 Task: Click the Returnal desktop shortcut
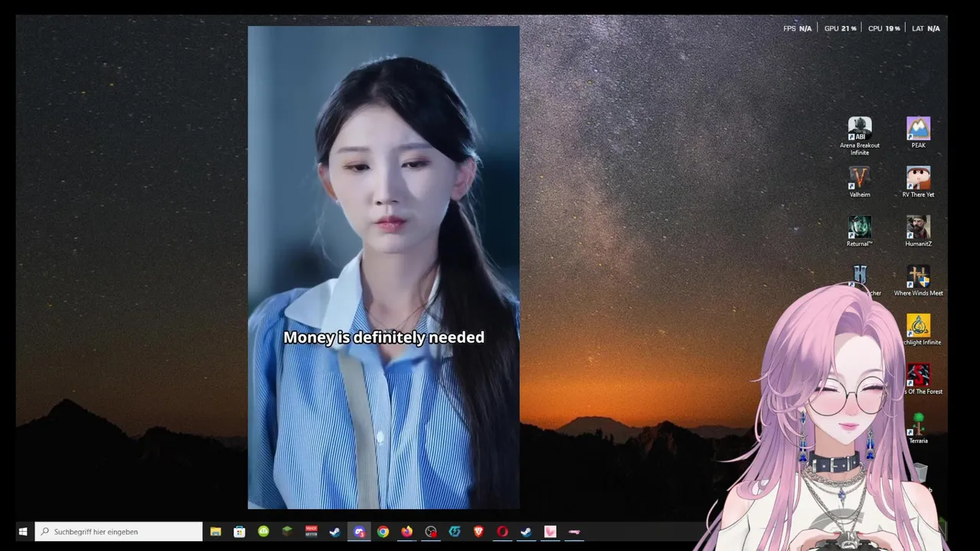tap(860, 231)
